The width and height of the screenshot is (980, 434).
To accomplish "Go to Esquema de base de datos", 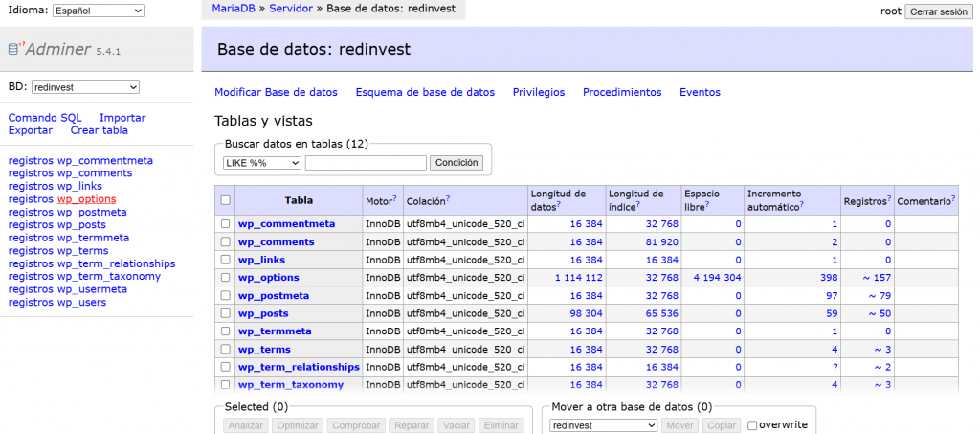I will (425, 92).
